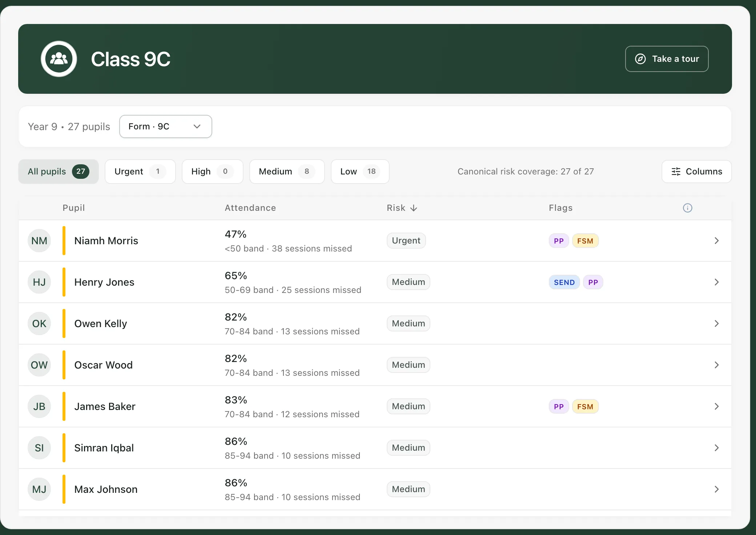Click the JB avatar for James Baker
The height and width of the screenshot is (535, 756).
click(39, 406)
